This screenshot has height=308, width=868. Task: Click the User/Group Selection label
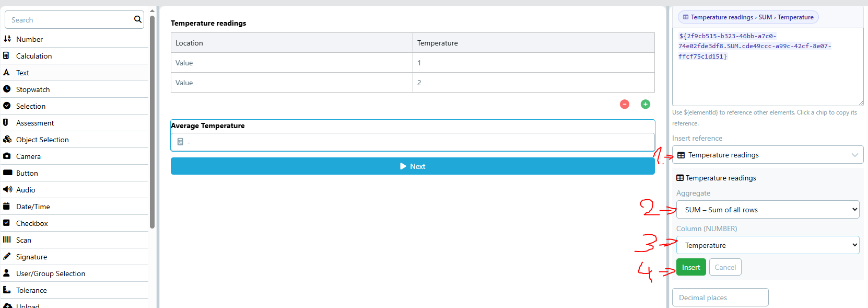pyautogui.click(x=51, y=273)
